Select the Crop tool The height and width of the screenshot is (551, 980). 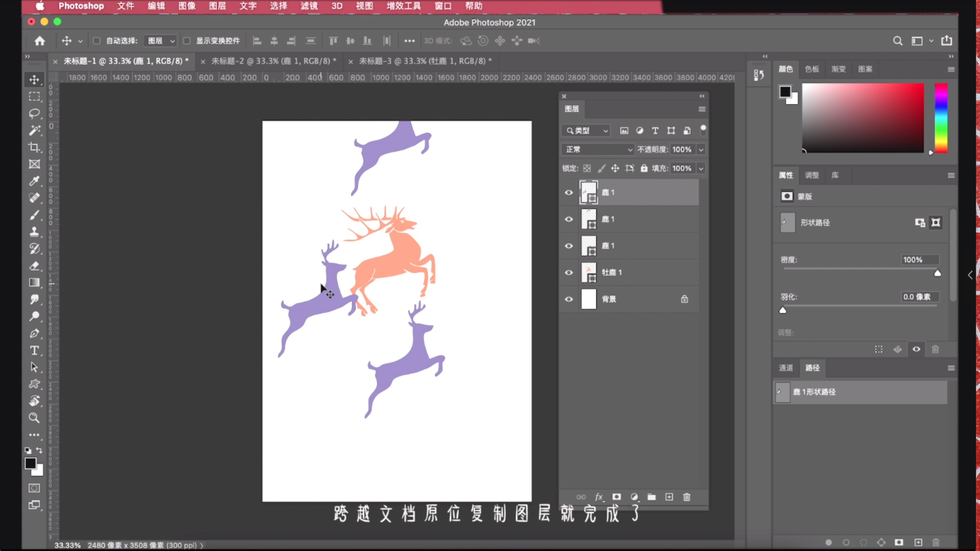point(34,147)
